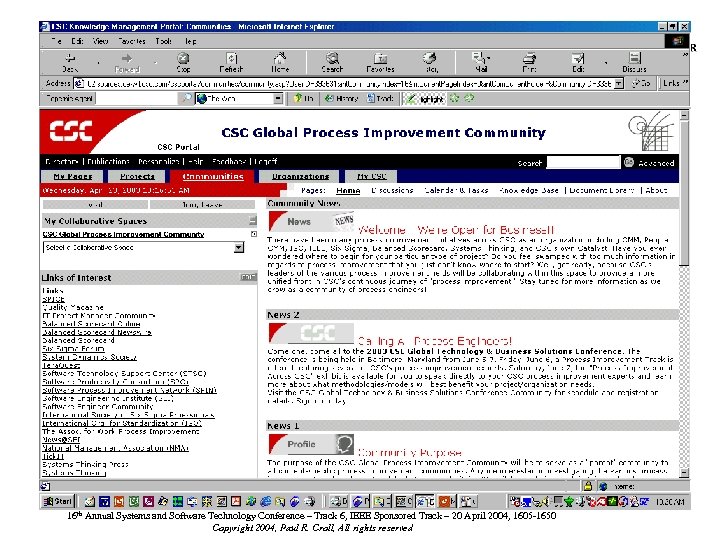The width and height of the screenshot is (720, 540).
Task: Click CSC Global Process Improvement Community link
Action: [123, 234]
